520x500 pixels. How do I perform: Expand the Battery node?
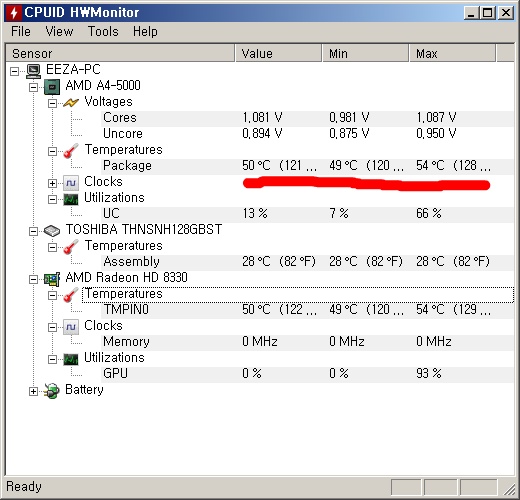33,391
